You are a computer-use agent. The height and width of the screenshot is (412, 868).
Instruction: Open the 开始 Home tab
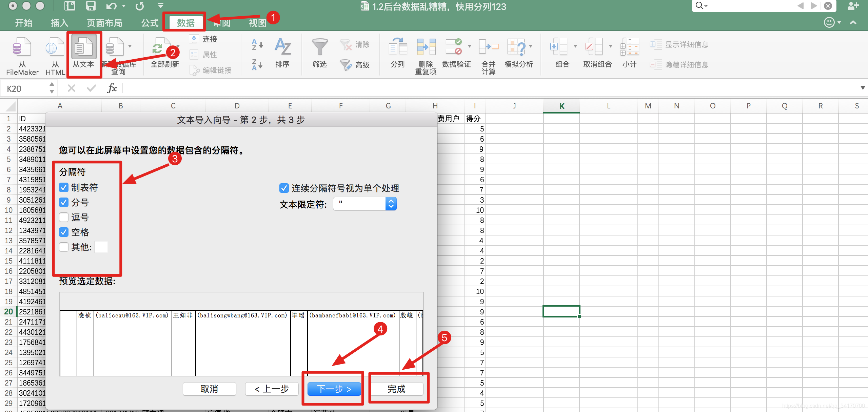[x=24, y=23]
